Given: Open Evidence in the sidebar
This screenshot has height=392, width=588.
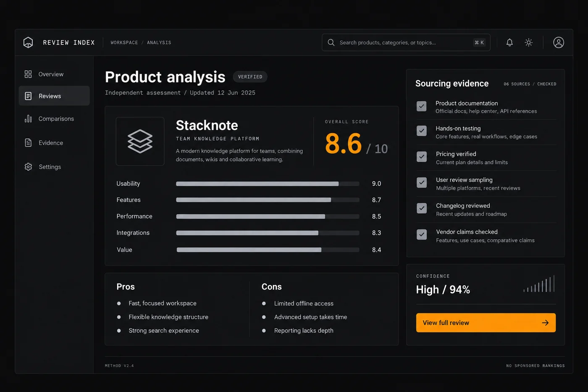Looking at the screenshot, I should click(x=54, y=143).
